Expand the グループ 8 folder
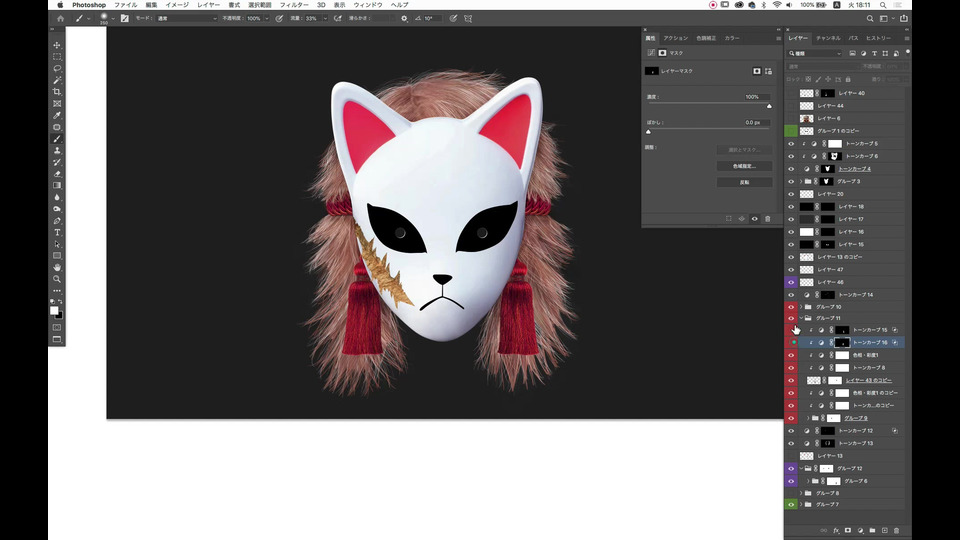 point(801,493)
